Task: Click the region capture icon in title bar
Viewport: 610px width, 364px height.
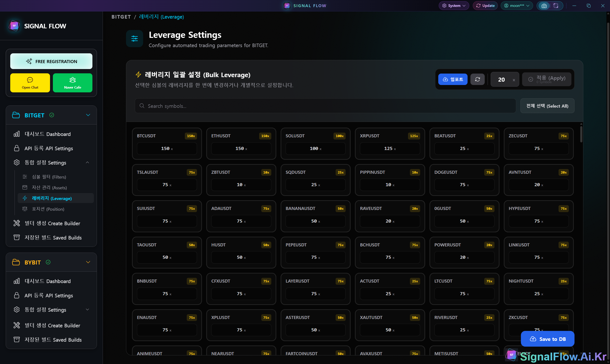Action: pyautogui.click(x=556, y=6)
